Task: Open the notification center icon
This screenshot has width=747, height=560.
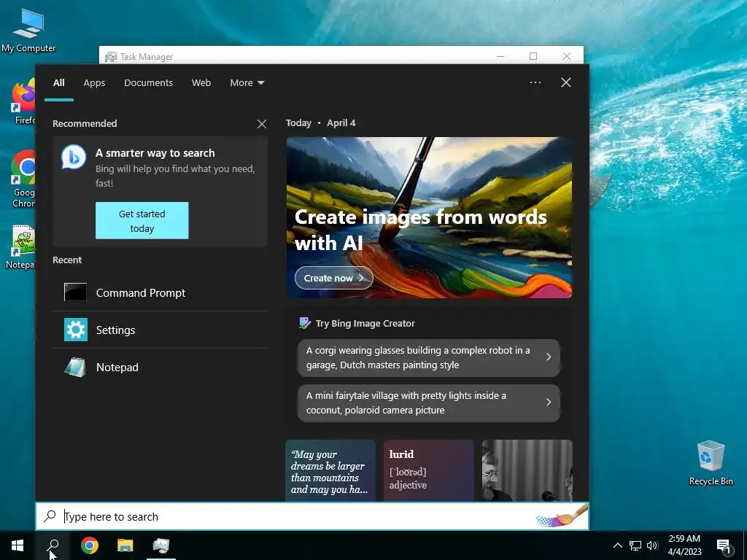Action: [724, 546]
